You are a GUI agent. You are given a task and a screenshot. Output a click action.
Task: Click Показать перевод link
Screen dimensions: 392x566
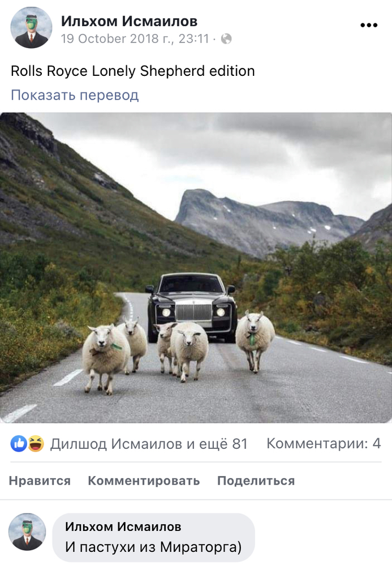point(75,95)
